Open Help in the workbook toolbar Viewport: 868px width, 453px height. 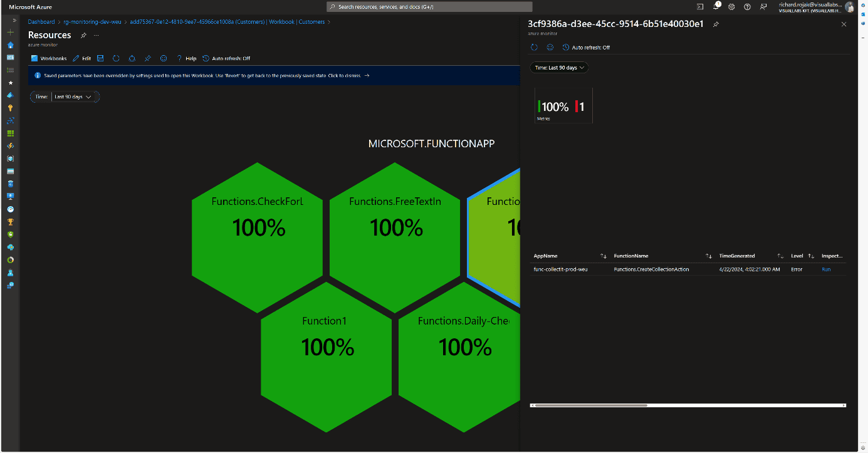pos(186,58)
